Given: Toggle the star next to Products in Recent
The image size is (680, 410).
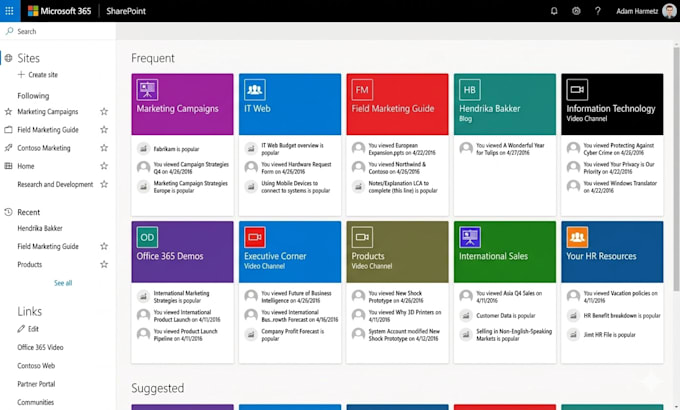Looking at the screenshot, I should 104,264.
